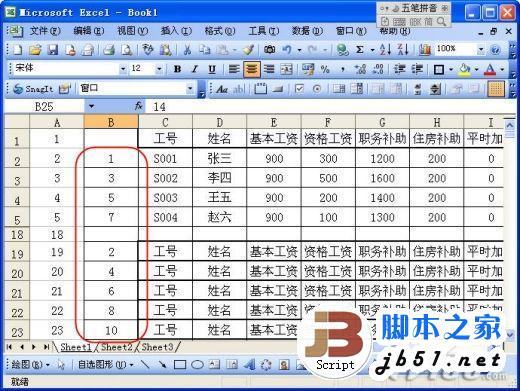Click the Decrease Decimal icon
520x391 pixels.
pyautogui.click(x=378, y=69)
